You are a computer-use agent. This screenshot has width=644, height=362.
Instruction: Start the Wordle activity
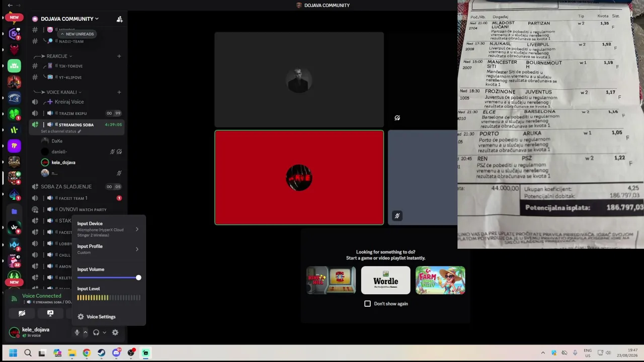tap(385, 280)
